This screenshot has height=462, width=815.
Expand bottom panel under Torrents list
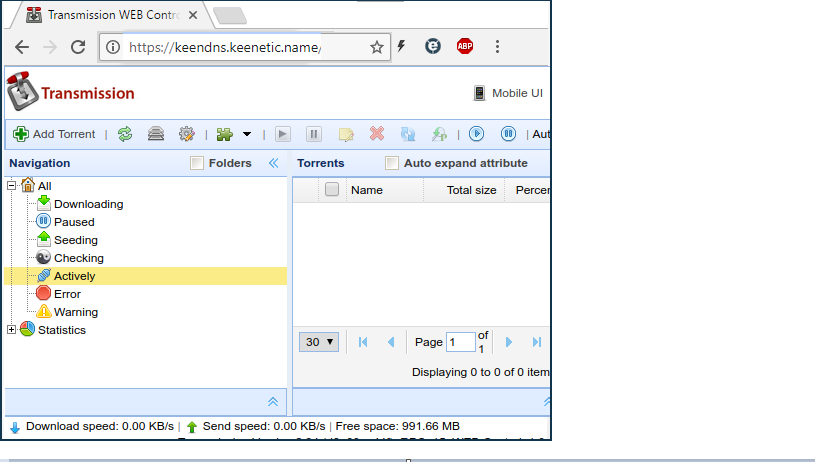point(547,402)
